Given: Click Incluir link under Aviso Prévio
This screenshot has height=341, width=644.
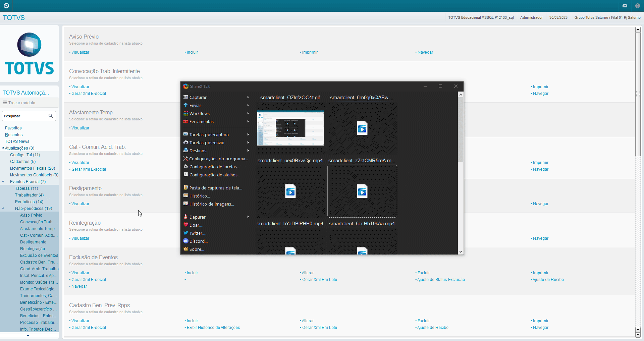Looking at the screenshot, I should point(192,52).
